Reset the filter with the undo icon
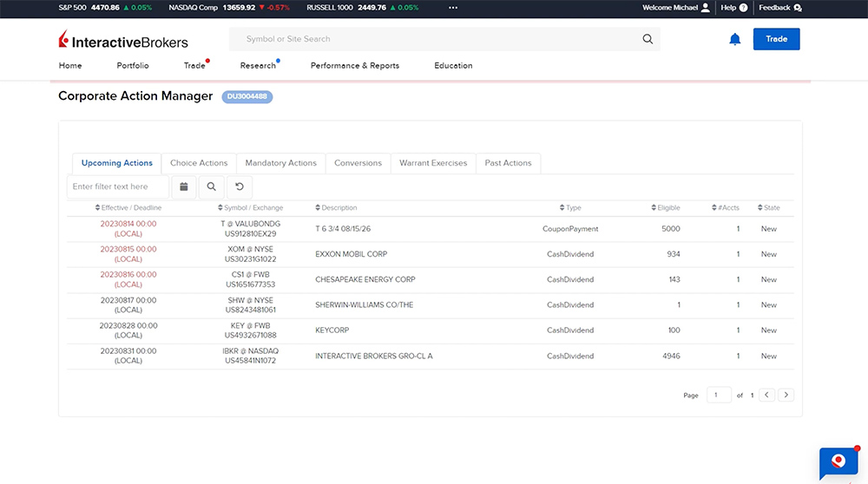 [240, 186]
